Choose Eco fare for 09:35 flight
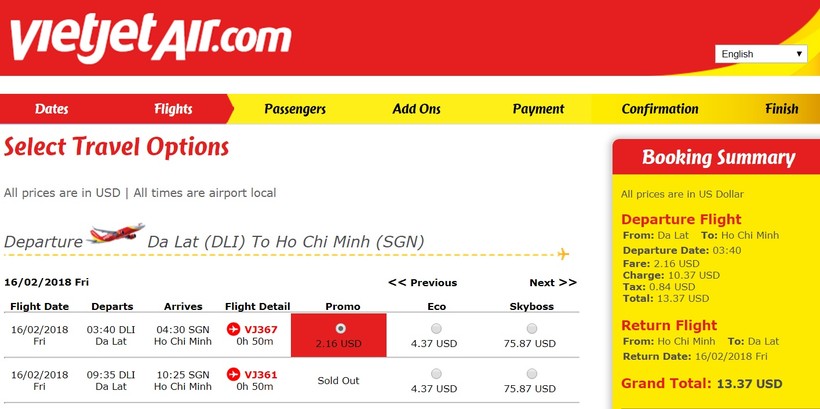The height and width of the screenshot is (409, 820). point(435,374)
